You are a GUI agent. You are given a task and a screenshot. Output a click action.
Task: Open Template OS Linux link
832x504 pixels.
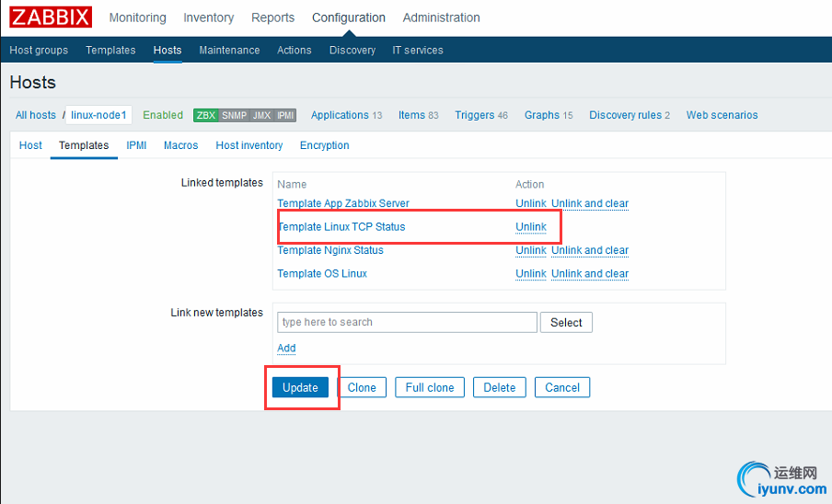[322, 273]
